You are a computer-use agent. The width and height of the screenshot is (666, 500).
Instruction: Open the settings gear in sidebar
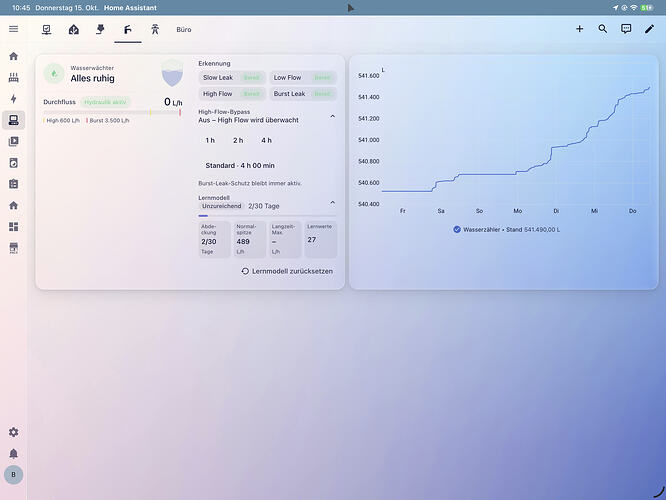[x=14, y=432]
